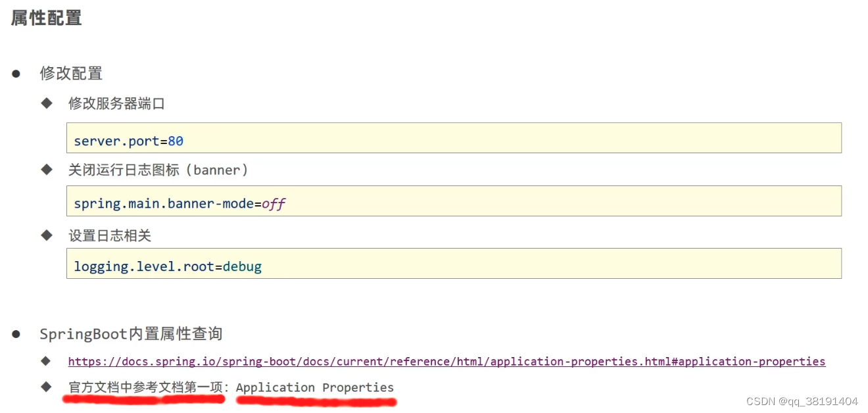Click the 'spring.main.banner-mode=off' code line
This screenshot has width=868, height=413.
pyautogui.click(x=180, y=204)
